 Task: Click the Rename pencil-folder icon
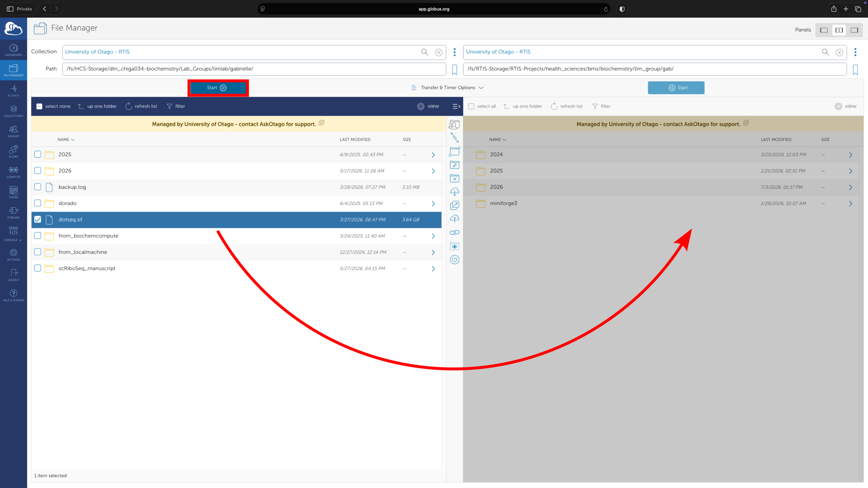[455, 165]
